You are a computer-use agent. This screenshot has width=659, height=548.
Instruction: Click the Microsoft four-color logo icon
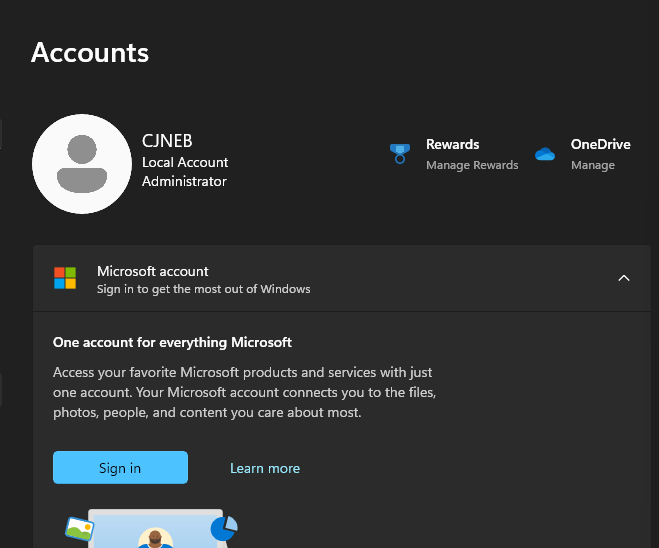click(65, 278)
